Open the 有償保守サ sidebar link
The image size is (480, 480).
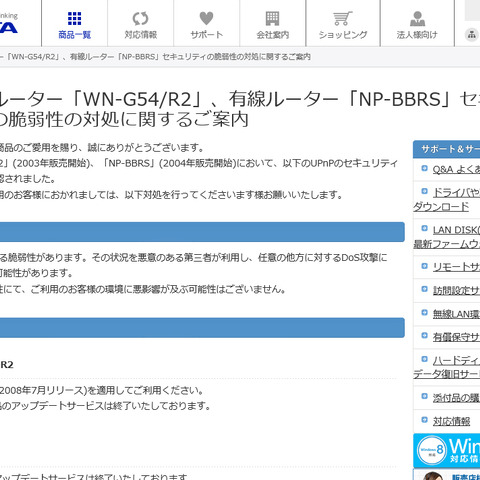point(456,337)
